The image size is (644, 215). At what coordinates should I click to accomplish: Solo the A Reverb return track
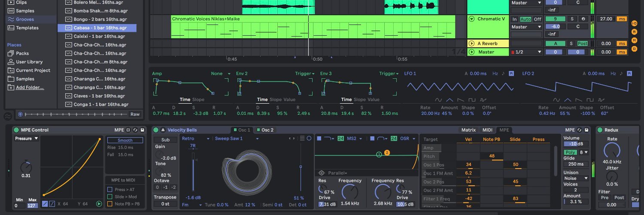pos(571,43)
